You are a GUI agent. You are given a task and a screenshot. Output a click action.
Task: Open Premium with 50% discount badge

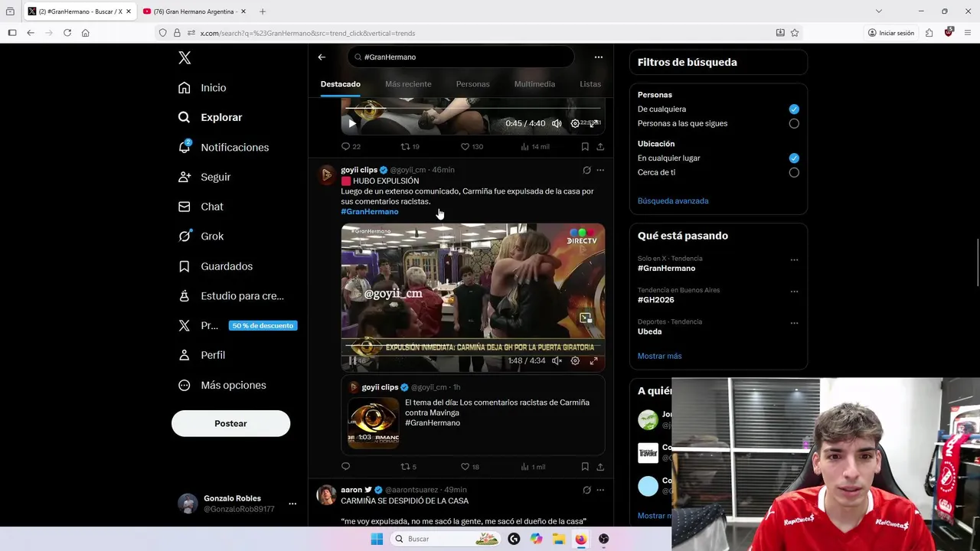pyautogui.click(x=237, y=325)
